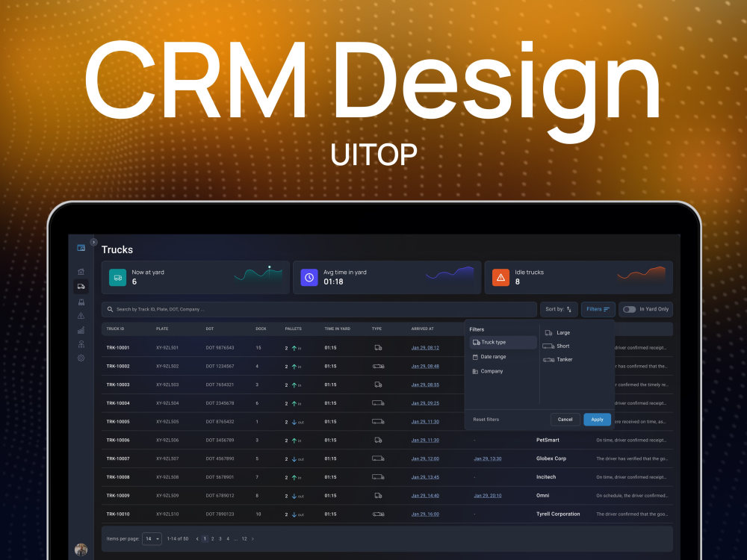This screenshot has width=747, height=560.
Task: Open arrival link Jan 29, 08:12
Action: (425, 348)
